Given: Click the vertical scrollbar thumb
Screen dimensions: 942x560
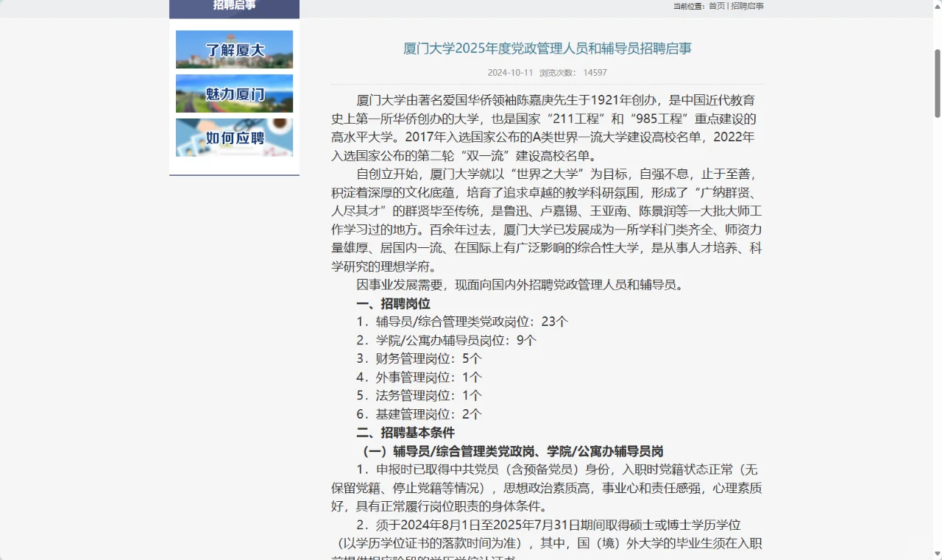Looking at the screenshot, I should pyautogui.click(x=938, y=83).
